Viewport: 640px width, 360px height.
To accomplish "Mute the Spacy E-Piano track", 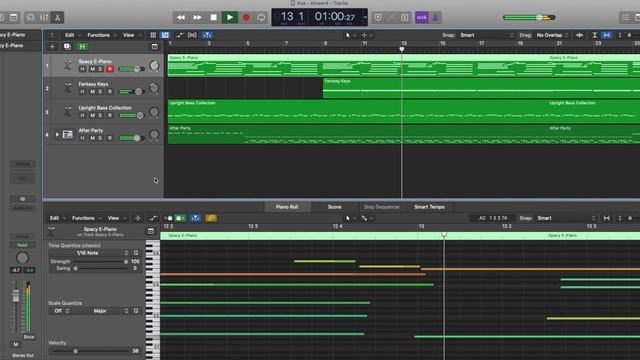I will tap(92, 69).
